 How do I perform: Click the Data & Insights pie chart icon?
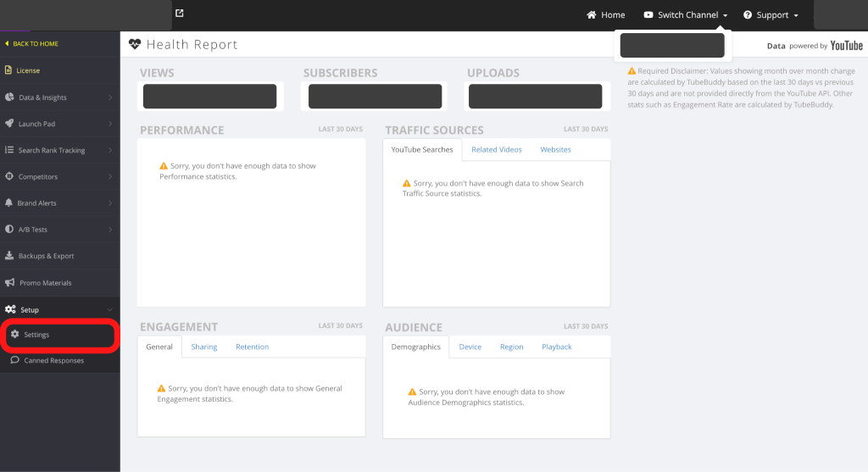pyautogui.click(x=9, y=97)
